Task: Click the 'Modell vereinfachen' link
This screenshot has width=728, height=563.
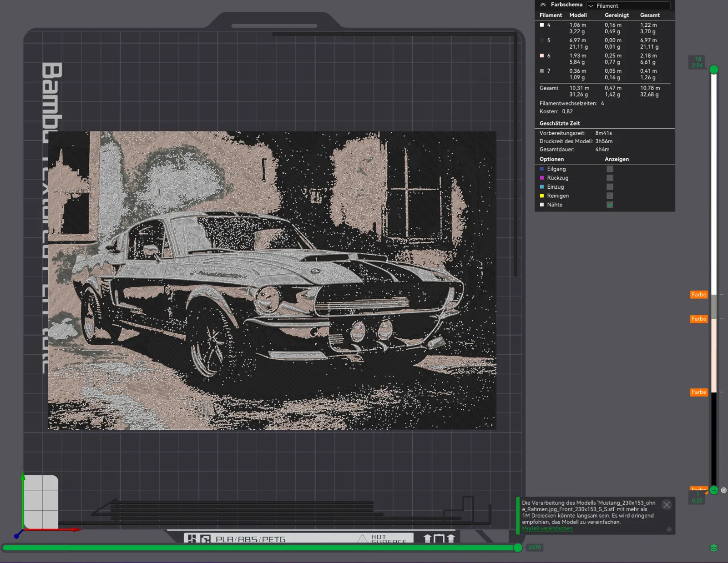Action: (x=547, y=528)
